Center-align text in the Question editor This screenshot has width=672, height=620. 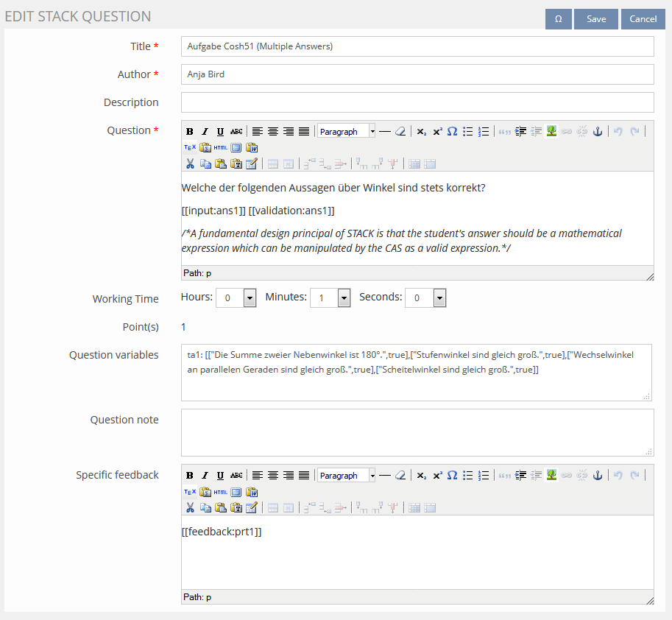273,132
